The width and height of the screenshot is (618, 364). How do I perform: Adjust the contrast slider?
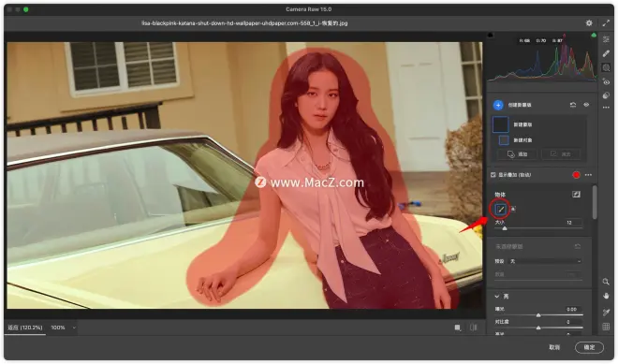click(538, 328)
